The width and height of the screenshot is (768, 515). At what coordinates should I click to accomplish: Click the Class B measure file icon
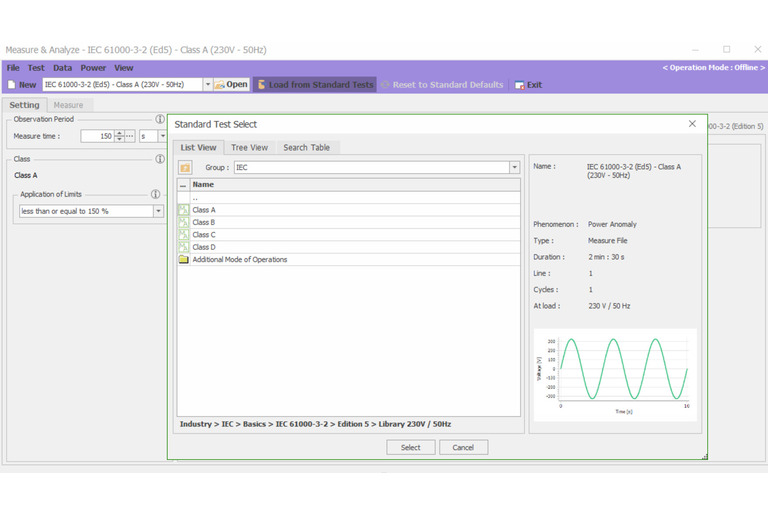184,222
